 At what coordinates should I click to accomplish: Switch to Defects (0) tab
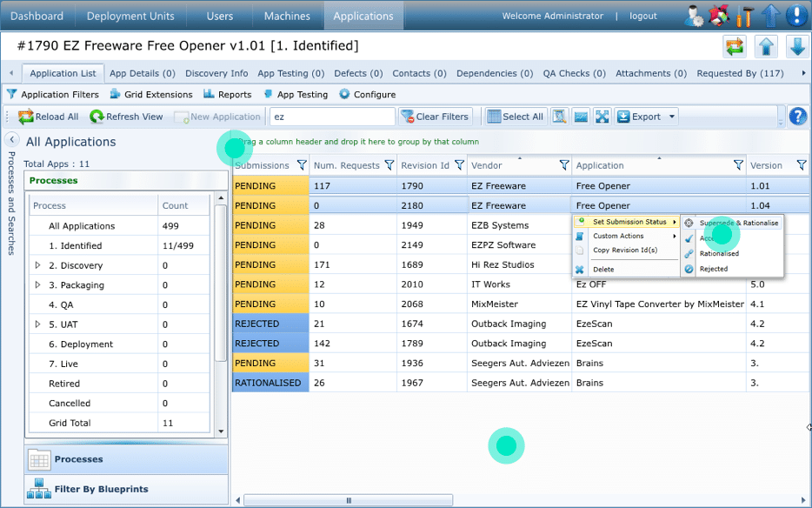tap(358, 74)
